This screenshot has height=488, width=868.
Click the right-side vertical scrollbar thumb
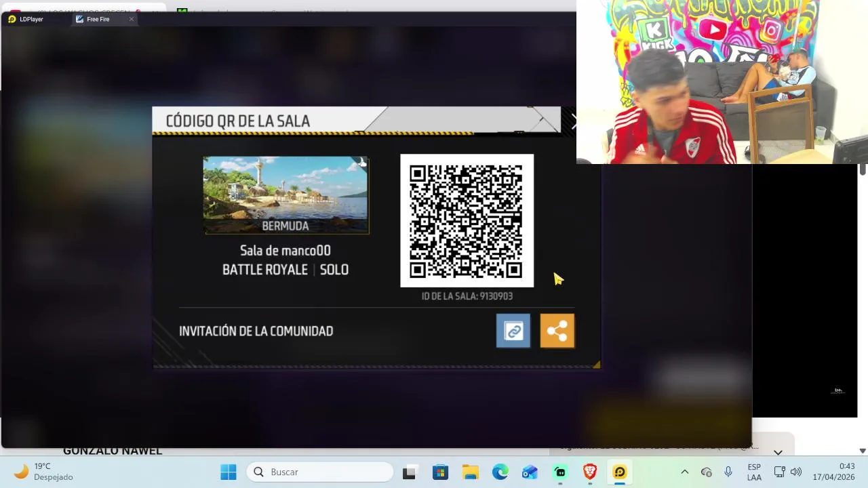click(x=863, y=169)
